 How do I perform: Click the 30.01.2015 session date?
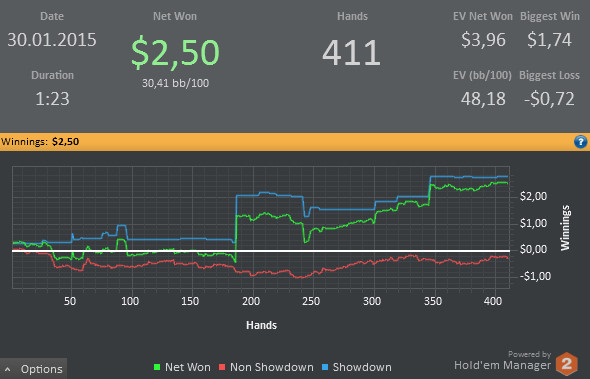pos(52,40)
